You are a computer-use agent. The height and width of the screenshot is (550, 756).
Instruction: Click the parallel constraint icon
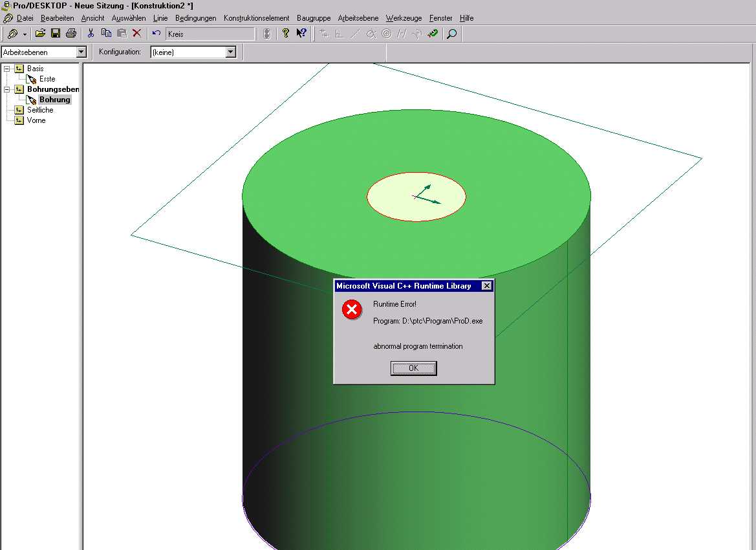[x=402, y=34]
